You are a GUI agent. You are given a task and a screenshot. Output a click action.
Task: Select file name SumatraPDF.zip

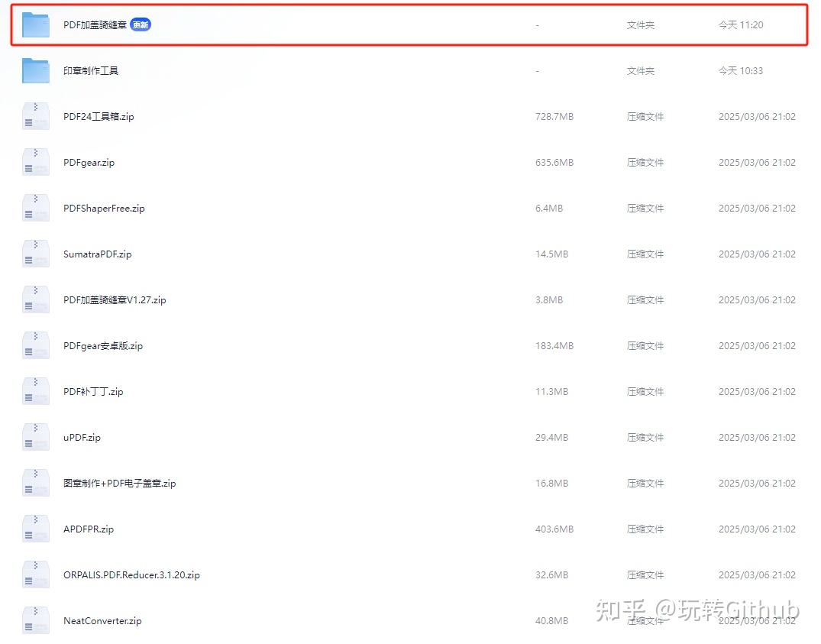(x=98, y=254)
